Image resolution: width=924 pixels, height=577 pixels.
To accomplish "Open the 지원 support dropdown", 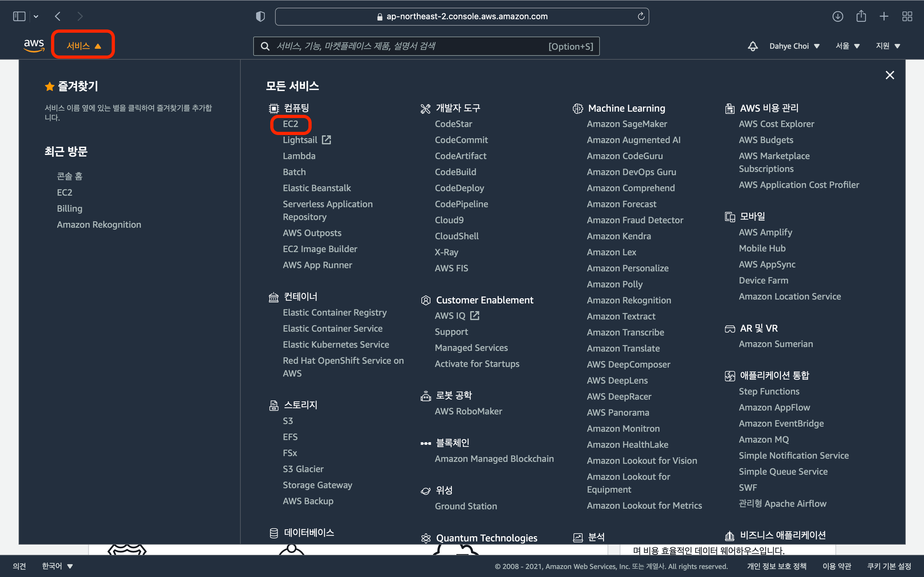I will [888, 46].
